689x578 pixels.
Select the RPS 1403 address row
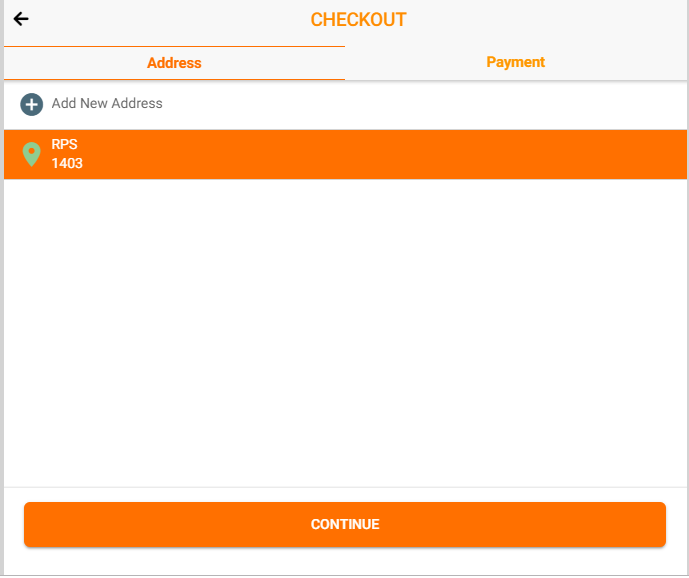(345, 154)
